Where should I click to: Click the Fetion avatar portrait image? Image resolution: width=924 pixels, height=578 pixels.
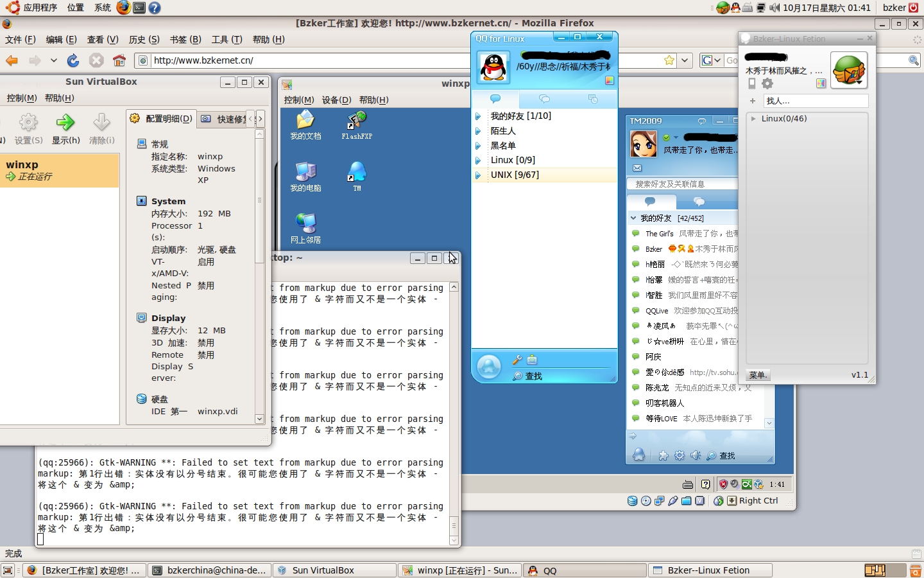[849, 70]
